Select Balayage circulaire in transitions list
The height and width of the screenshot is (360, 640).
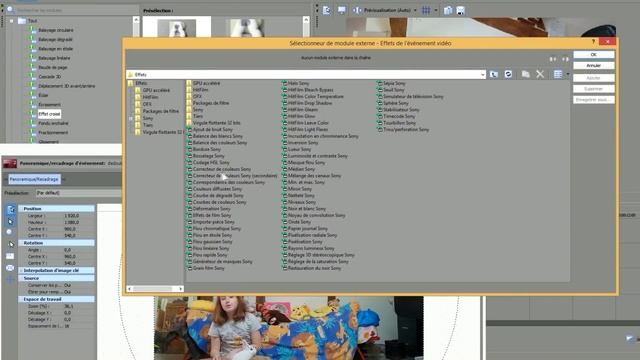click(x=56, y=30)
